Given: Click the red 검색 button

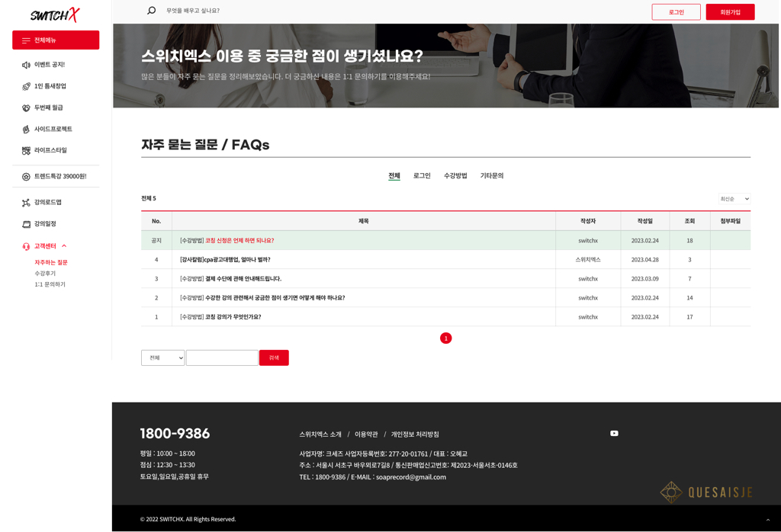Looking at the screenshot, I should [274, 357].
